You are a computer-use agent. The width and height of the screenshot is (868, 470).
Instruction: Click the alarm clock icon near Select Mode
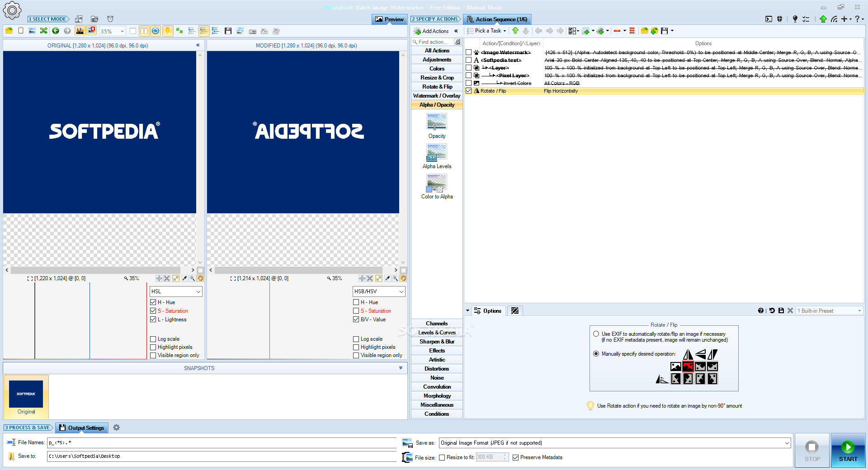coord(110,19)
